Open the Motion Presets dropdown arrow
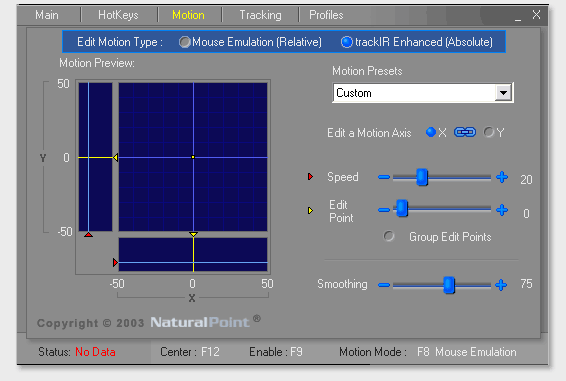 click(x=503, y=93)
